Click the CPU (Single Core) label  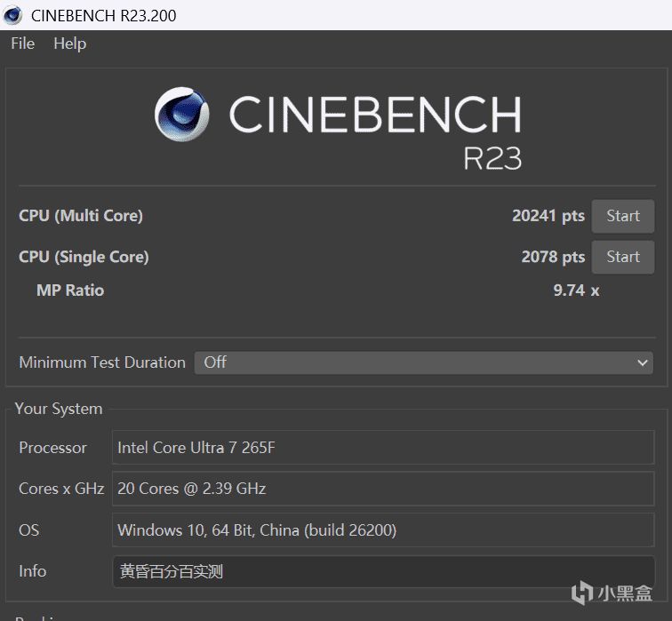coord(84,257)
